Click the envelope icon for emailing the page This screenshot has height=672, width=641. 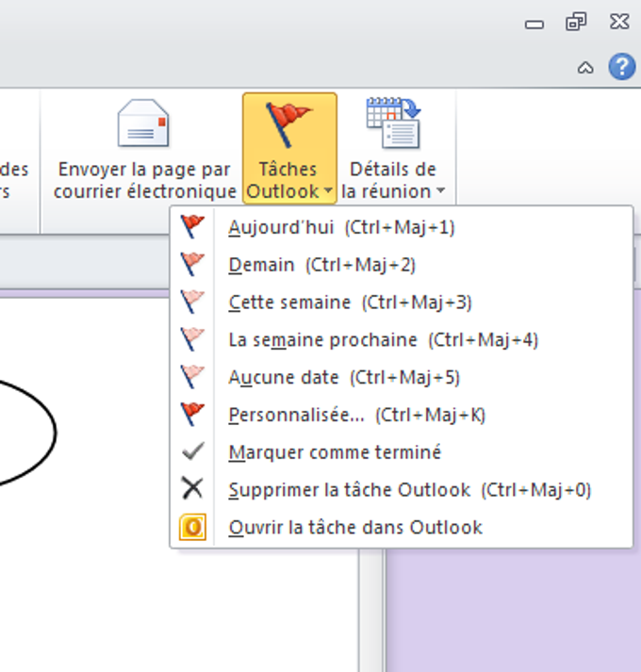(x=143, y=123)
